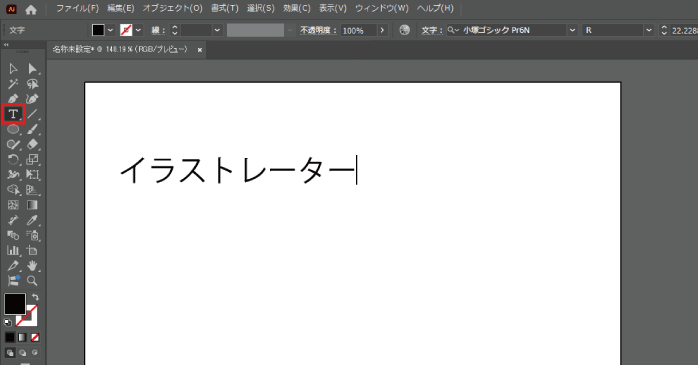Set paint to None
The height and width of the screenshot is (365, 698).
(x=35, y=337)
